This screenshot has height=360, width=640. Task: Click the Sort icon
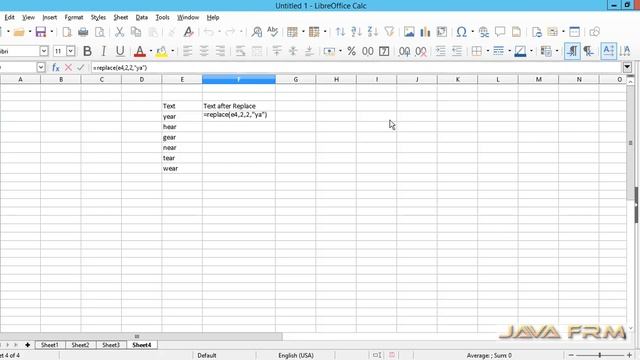pyautogui.click(x=340, y=32)
